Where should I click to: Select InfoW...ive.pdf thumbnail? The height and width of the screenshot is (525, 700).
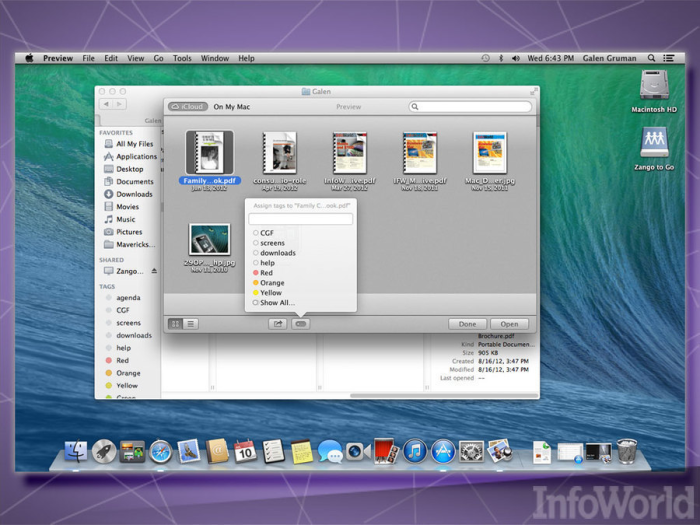[x=350, y=153]
